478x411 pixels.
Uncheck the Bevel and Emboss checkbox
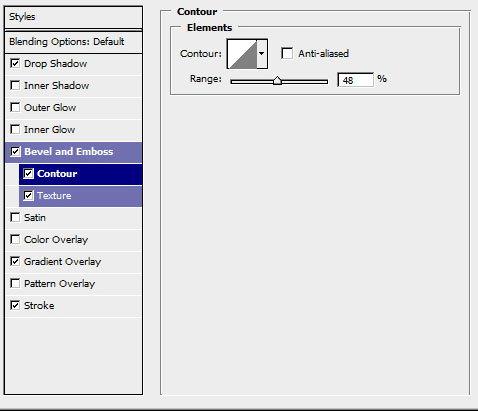coord(15,151)
